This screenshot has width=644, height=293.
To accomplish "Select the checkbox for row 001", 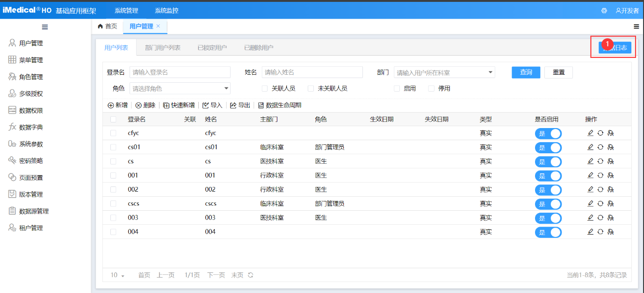I will (113, 176).
